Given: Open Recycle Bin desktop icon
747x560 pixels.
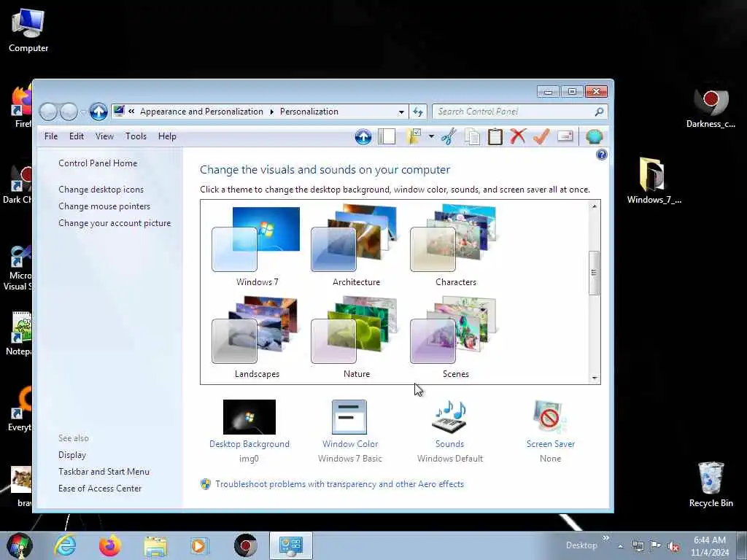Looking at the screenshot, I should pyautogui.click(x=711, y=484).
